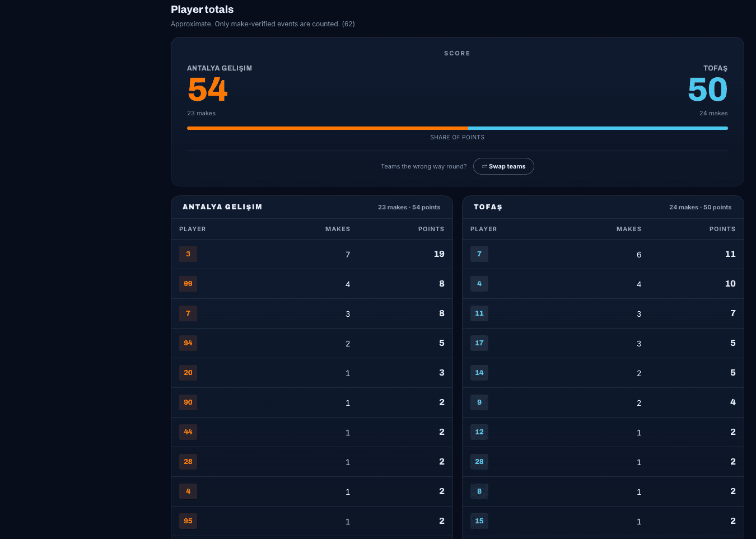The height and width of the screenshot is (539, 756).
Task: Choose player 15 badge in Tofaş table
Action: (479, 521)
